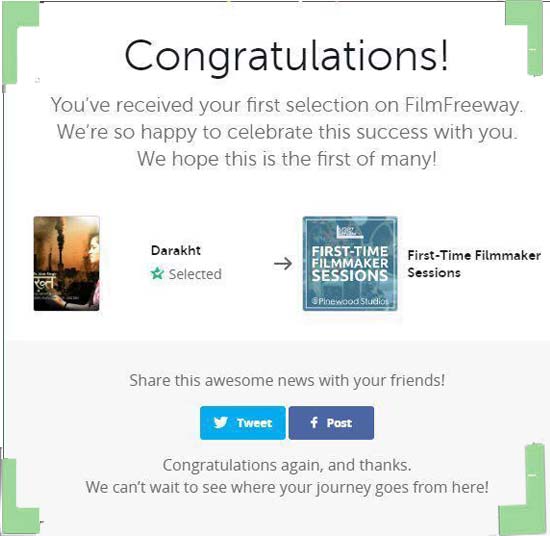Click the Congratulations again, and thanks line
The height and width of the screenshot is (536, 550).
point(287,465)
